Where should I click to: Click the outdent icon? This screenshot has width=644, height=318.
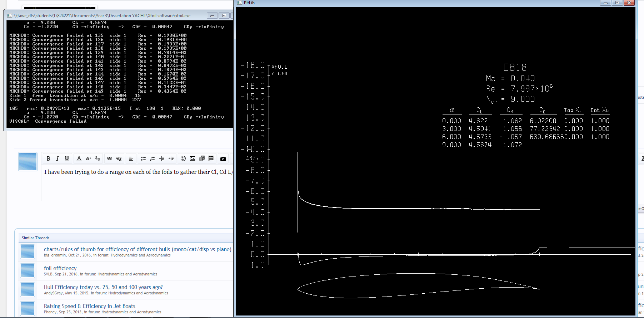click(162, 158)
